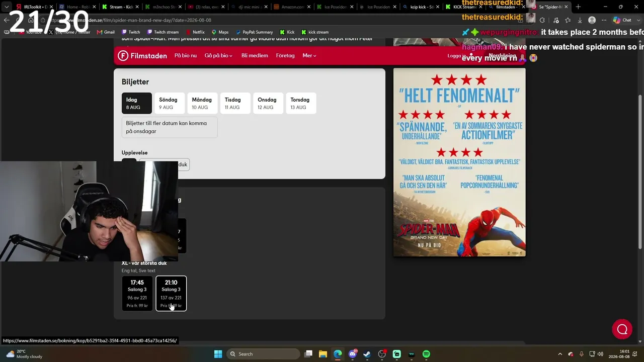The image size is (644, 362).
Task: Open the Maps bookmark
Action: click(x=220, y=32)
